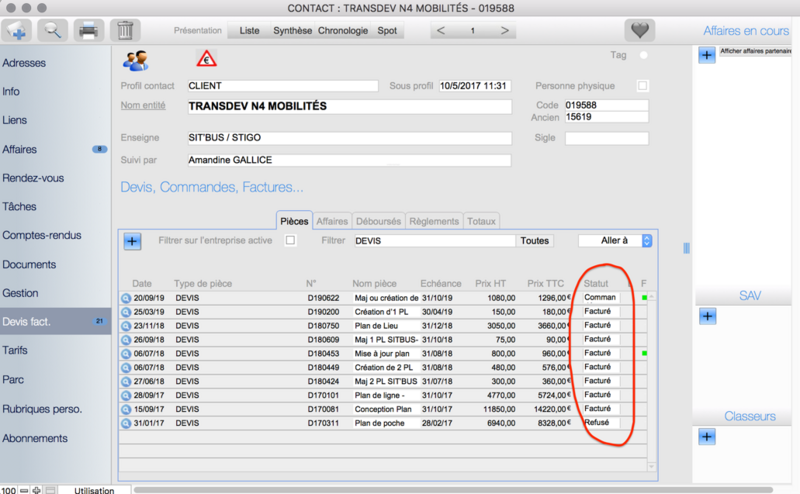Switch to the Synthèse presentation view

pos(291,31)
